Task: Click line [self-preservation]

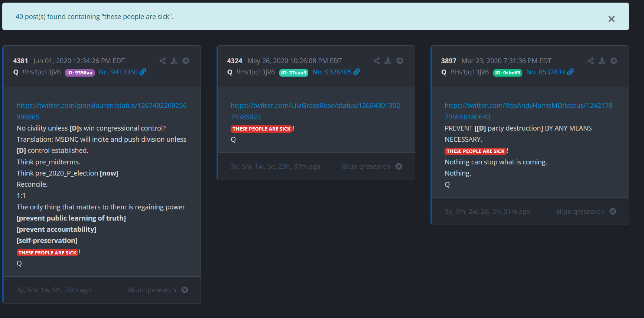Action: click(x=47, y=241)
